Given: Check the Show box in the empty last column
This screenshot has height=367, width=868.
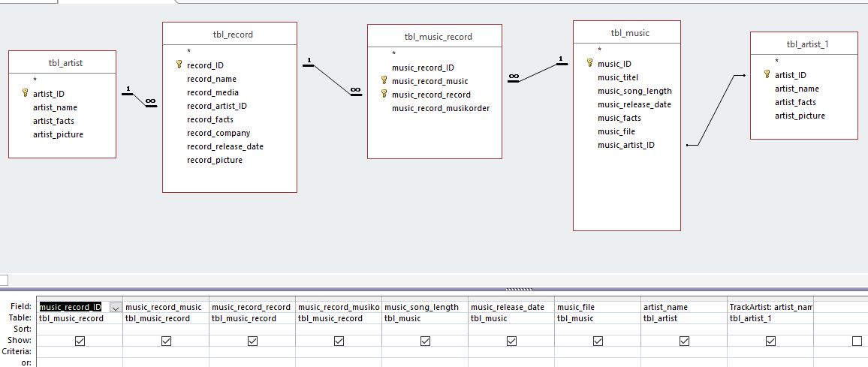Looking at the screenshot, I should coord(857,341).
